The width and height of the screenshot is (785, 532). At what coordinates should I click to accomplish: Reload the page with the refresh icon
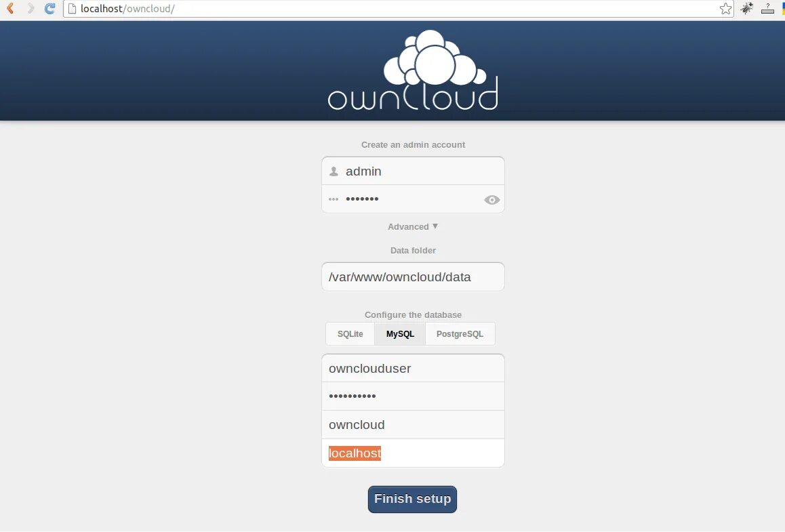[x=49, y=8]
